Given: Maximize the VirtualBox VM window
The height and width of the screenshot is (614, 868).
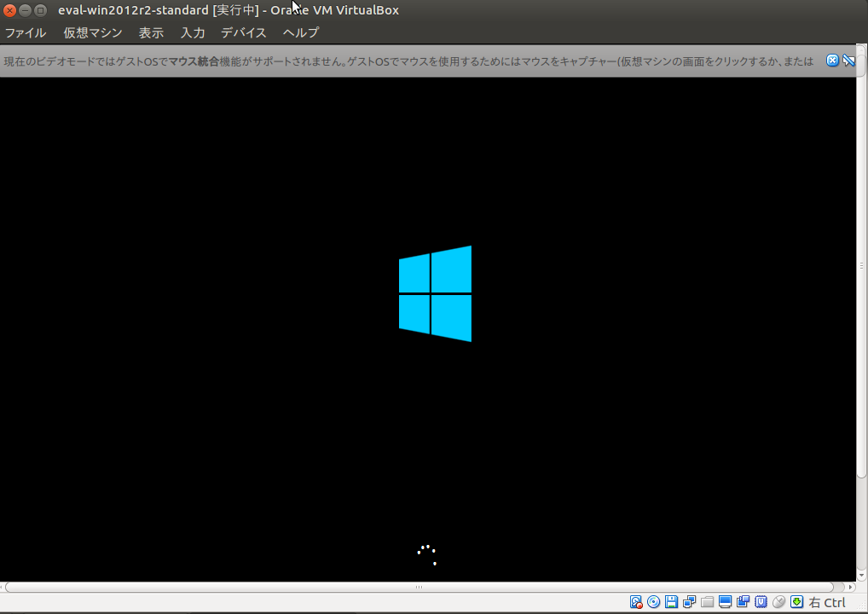Looking at the screenshot, I should point(40,10).
